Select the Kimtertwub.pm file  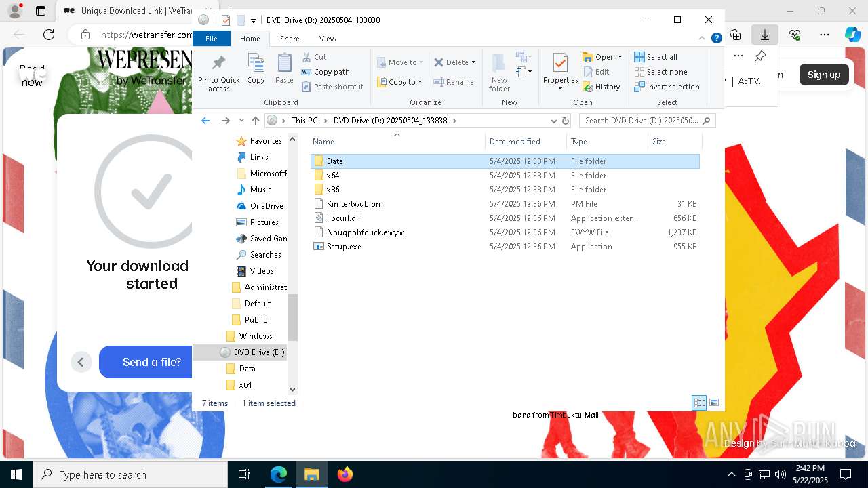coord(505,204)
